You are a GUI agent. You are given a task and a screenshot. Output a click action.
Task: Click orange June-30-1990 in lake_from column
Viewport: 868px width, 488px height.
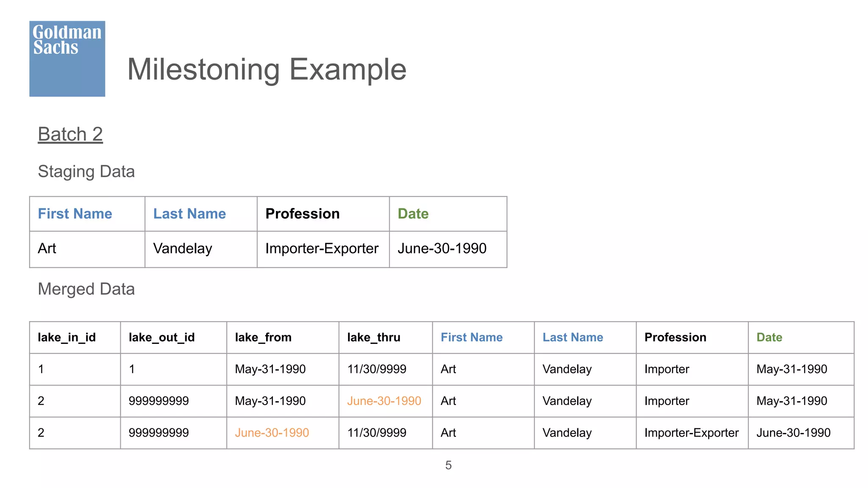pos(272,433)
